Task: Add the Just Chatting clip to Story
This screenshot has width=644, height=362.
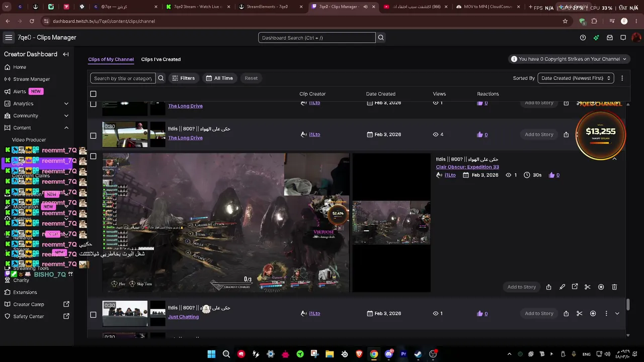Action: coord(539,314)
